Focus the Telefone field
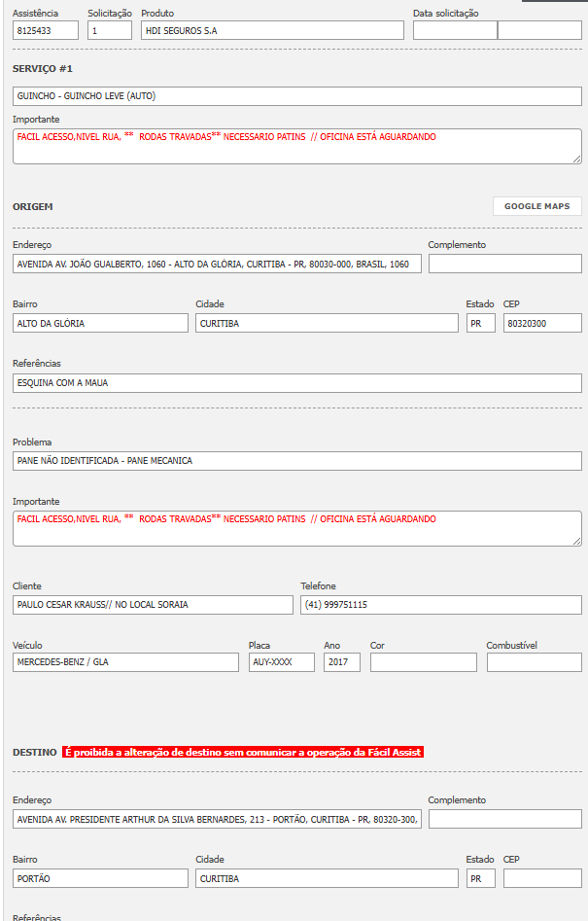The image size is (588, 921). point(441,605)
